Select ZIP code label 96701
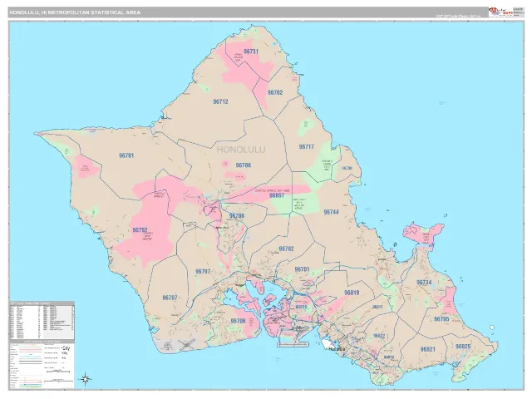The width and height of the screenshot is (532, 399). coord(302,269)
